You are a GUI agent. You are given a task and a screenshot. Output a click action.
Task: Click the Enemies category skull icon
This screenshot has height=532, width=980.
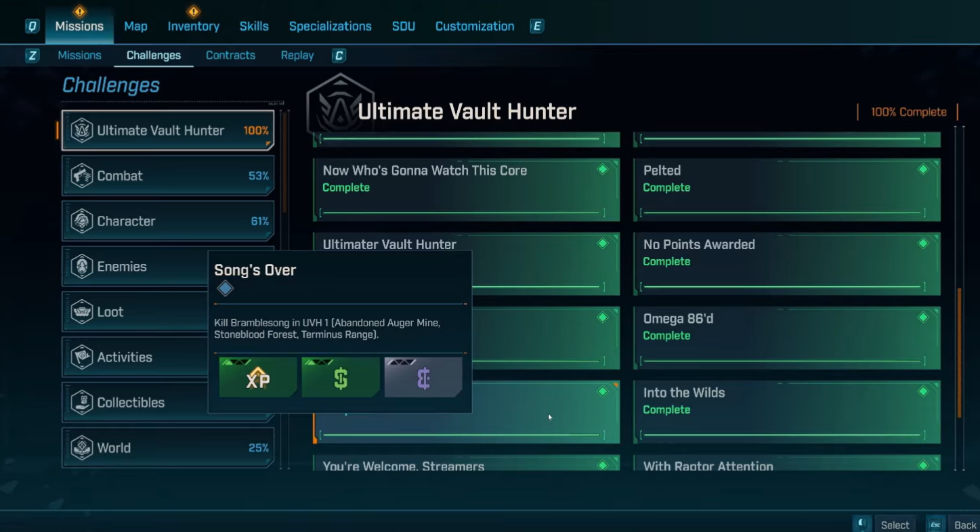tap(82, 267)
